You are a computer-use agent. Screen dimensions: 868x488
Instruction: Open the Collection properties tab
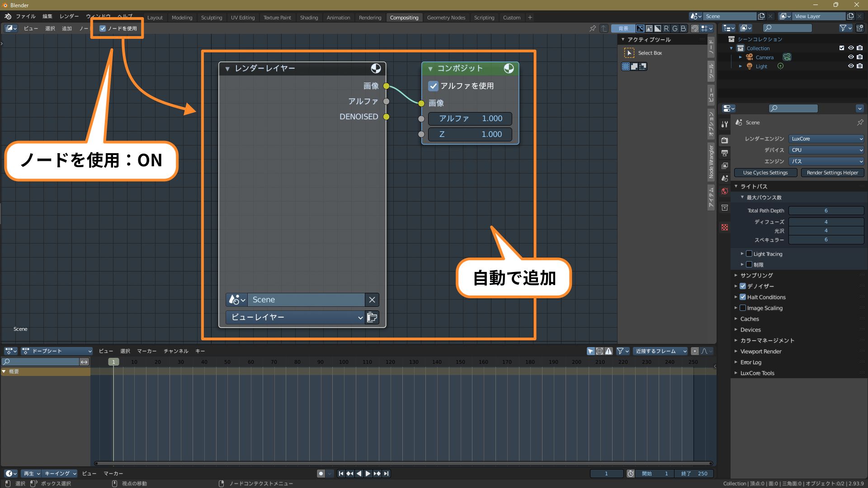(x=725, y=207)
